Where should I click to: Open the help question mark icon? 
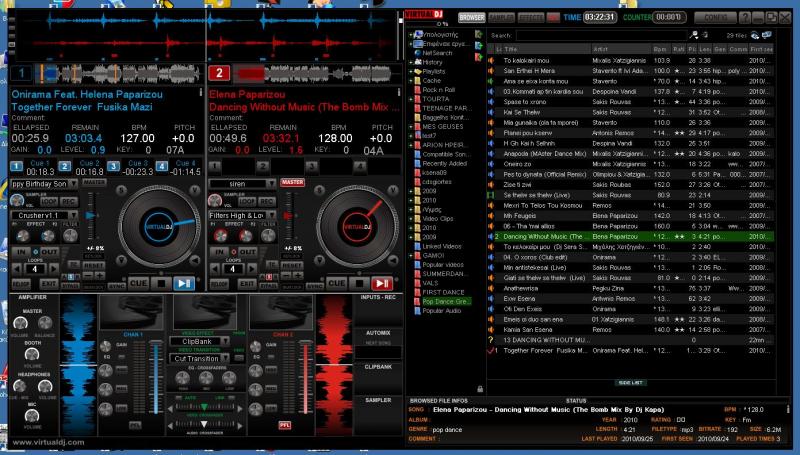[x=745, y=17]
